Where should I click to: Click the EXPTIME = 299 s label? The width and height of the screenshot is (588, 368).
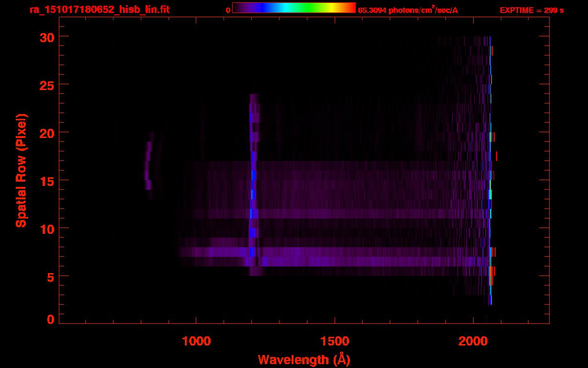pyautogui.click(x=531, y=10)
